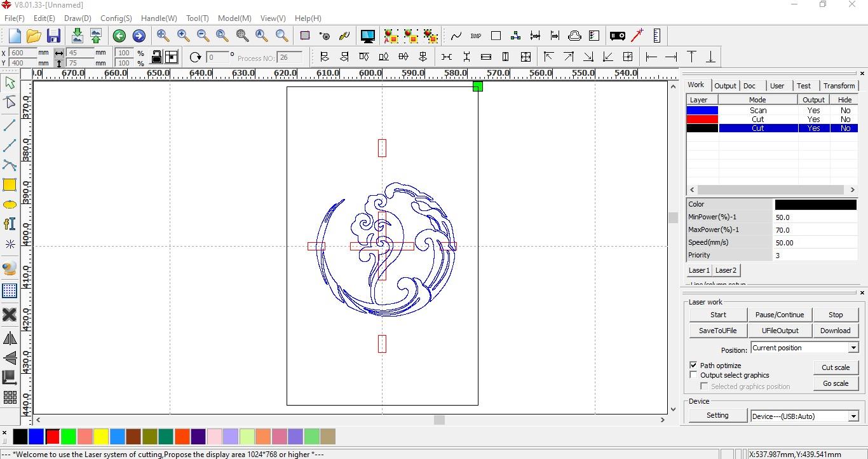This screenshot has width=868, height=459.
Task: Click the Go scale button
Action: [x=836, y=383]
